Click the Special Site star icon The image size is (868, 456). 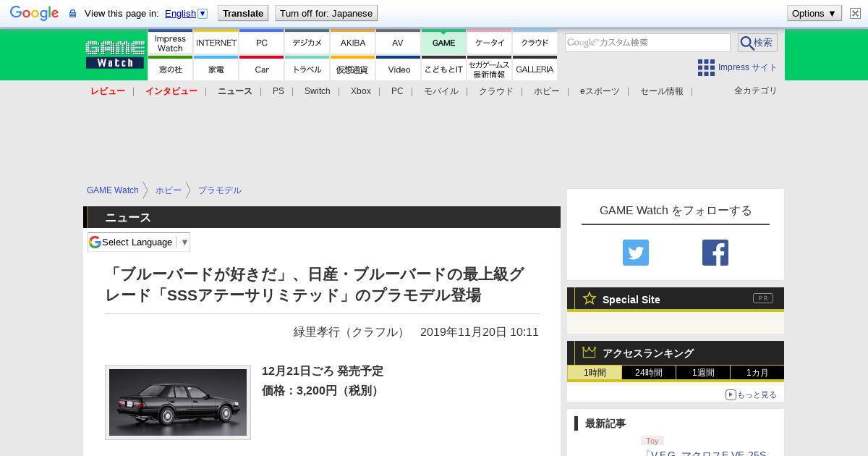pyautogui.click(x=590, y=298)
